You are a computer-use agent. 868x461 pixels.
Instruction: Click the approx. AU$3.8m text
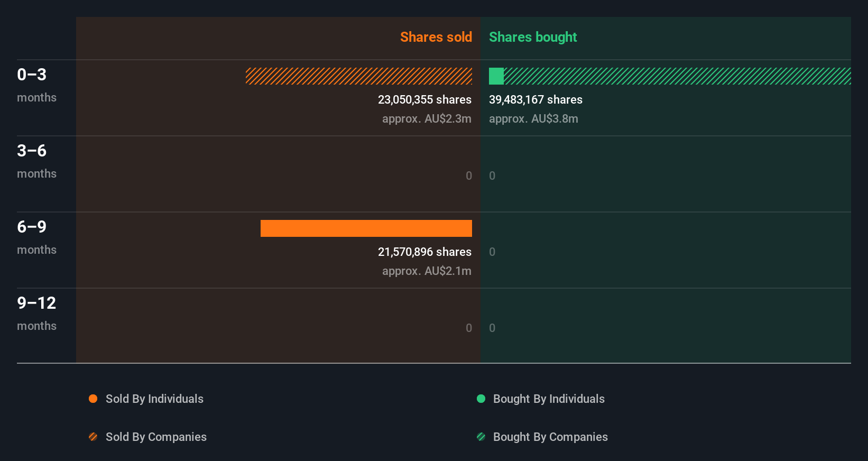coord(533,118)
